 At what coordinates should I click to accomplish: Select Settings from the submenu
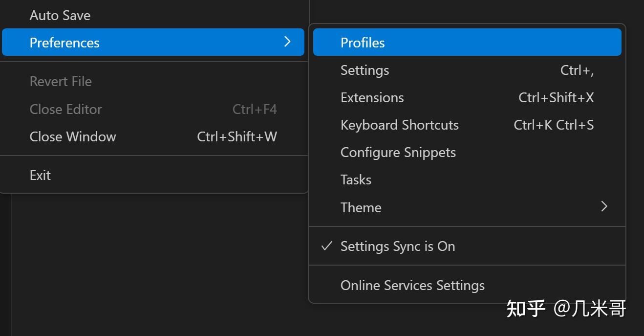pos(365,70)
